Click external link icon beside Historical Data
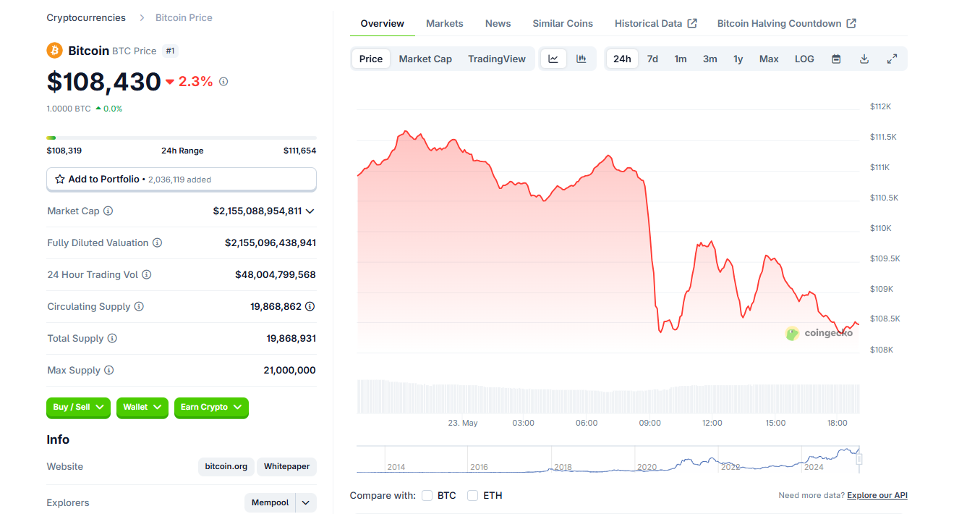This screenshot has height=514, width=980. point(692,23)
